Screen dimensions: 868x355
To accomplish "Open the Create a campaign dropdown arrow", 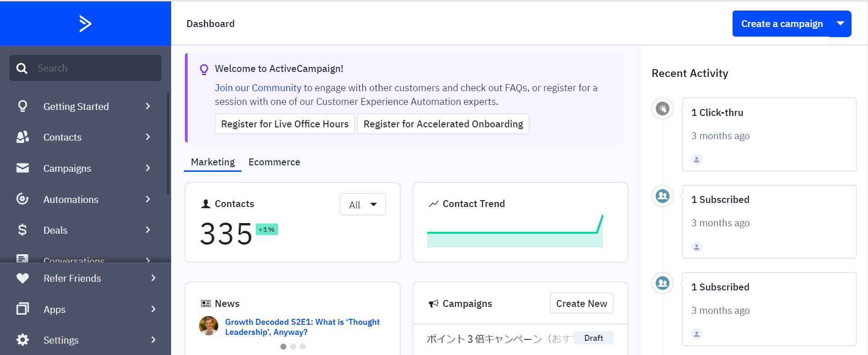I will click(841, 23).
